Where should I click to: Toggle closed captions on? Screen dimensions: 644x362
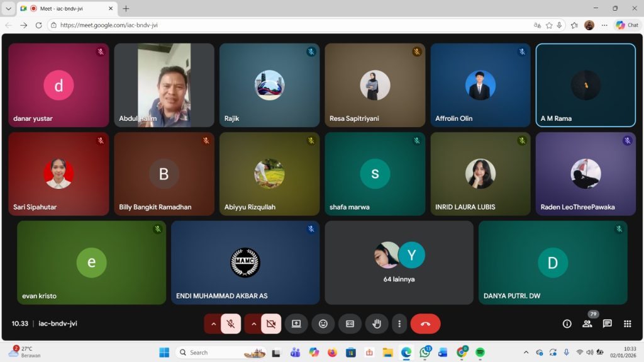[350, 324]
